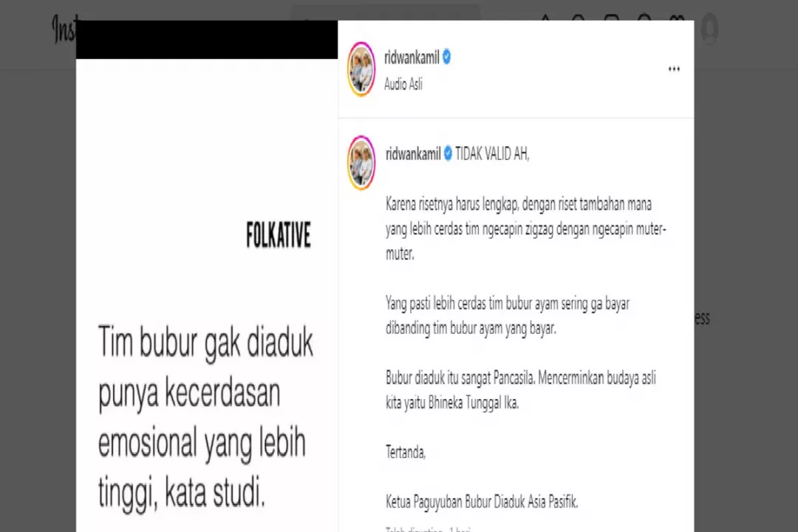The image size is (798, 532).
Task: Click the Instagram logo in top bar
Action: (64, 28)
